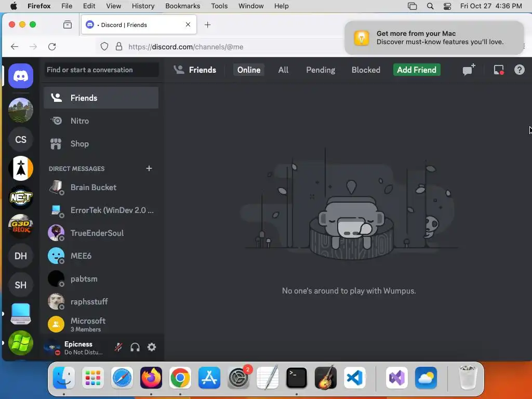Switch to Blocked friends tab

point(366,70)
